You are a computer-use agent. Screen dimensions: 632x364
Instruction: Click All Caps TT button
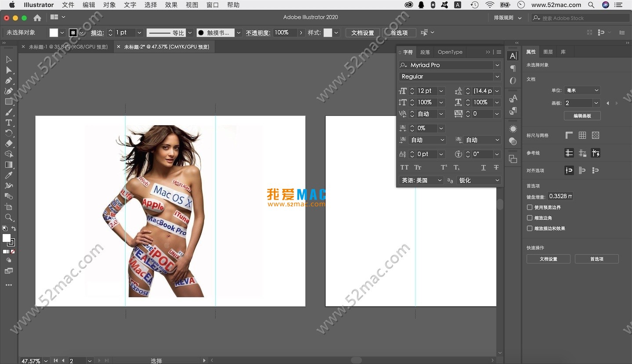tap(404, 167)
